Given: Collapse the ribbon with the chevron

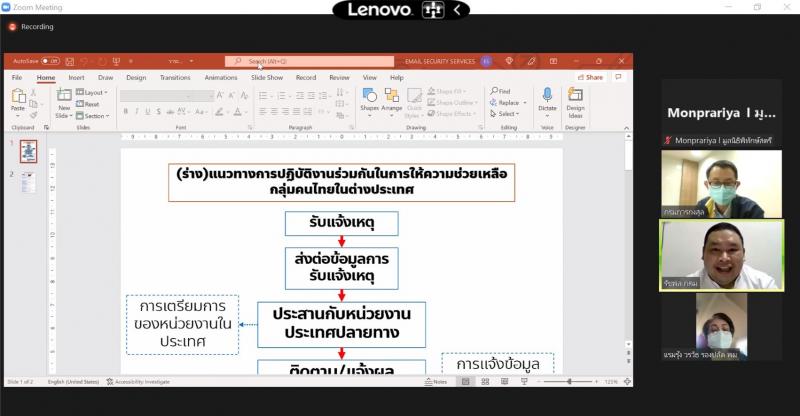Looking at the screenshot, I should [627, 128].
